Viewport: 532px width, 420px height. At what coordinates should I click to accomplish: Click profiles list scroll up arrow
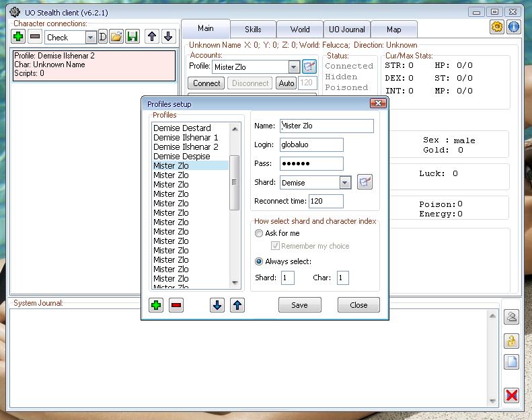(x=235, y=128)
